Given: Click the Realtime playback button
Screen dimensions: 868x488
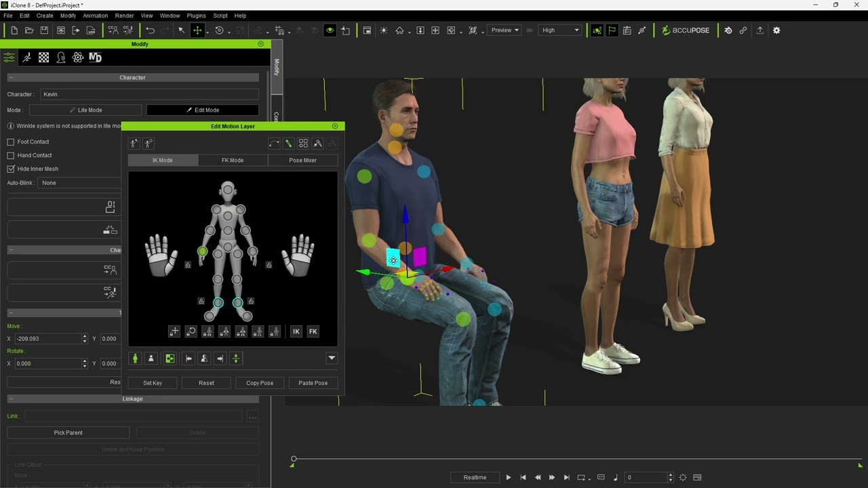Looking at the screenshot, I should [x=475, y=478].
